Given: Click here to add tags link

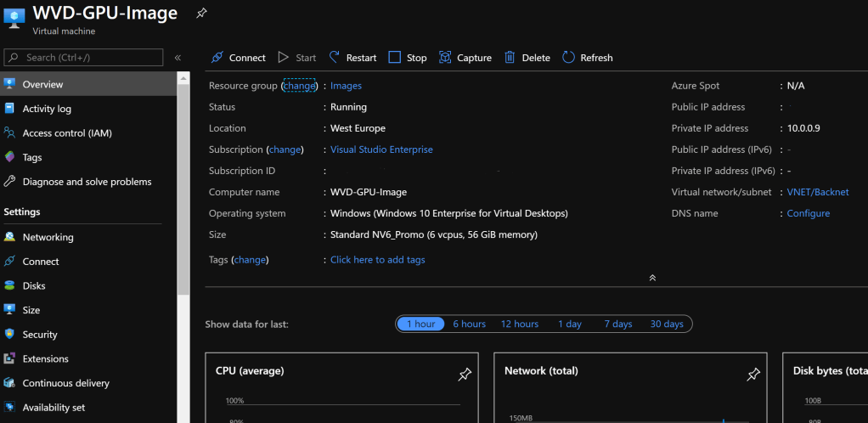Looking at the screenshot, I should pos(377,260).
